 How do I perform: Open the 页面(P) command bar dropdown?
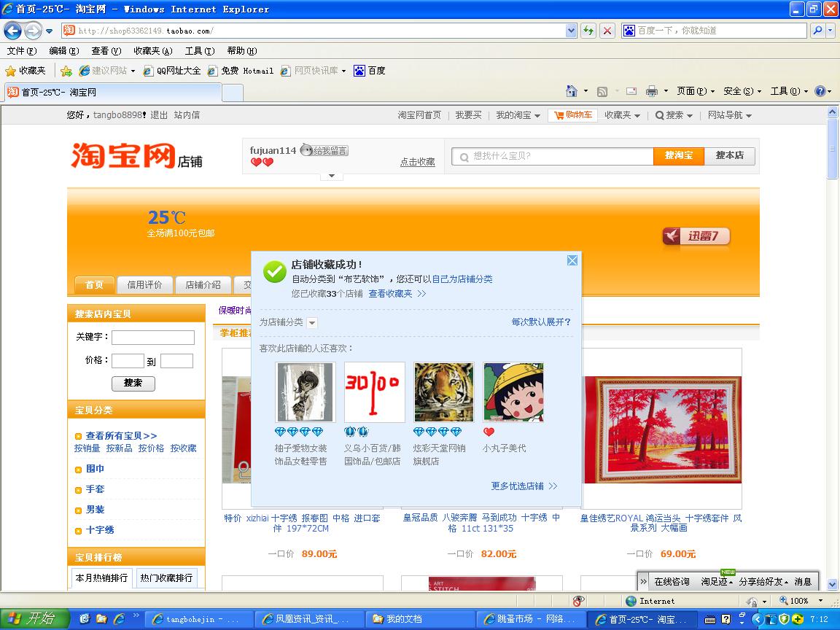(696, 91)
